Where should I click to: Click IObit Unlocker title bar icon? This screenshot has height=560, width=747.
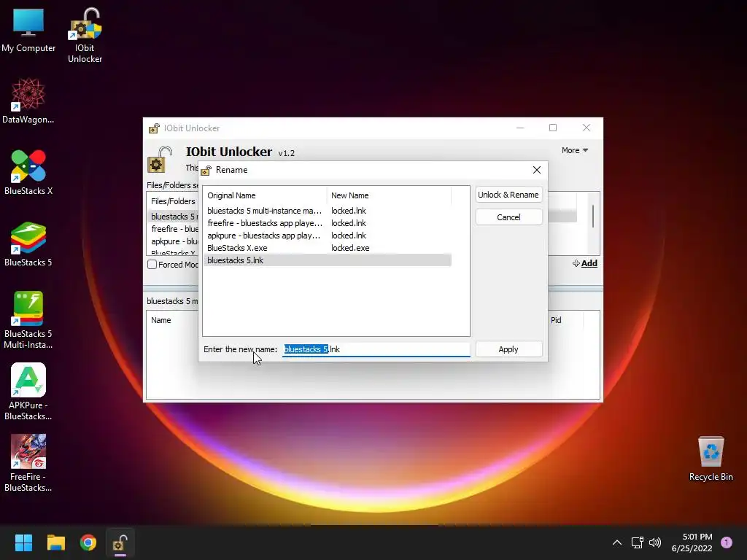pyautogui.click(x=155, y=128)
